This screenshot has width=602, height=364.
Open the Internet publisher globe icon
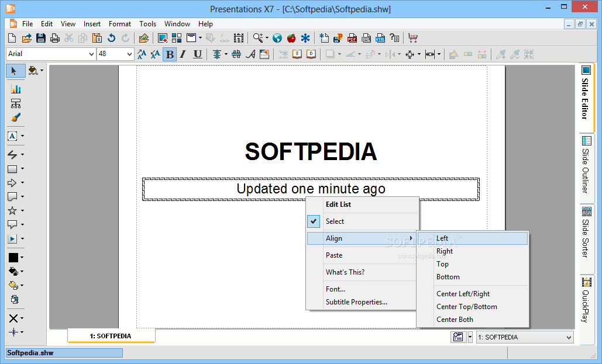coord(277,38)
